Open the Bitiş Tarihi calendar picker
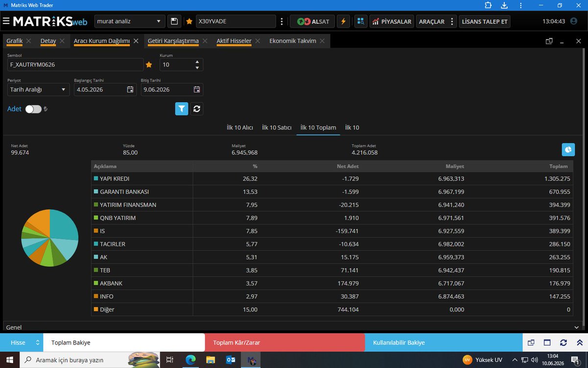This screenshot has height=368, width=588. (196, 89)
